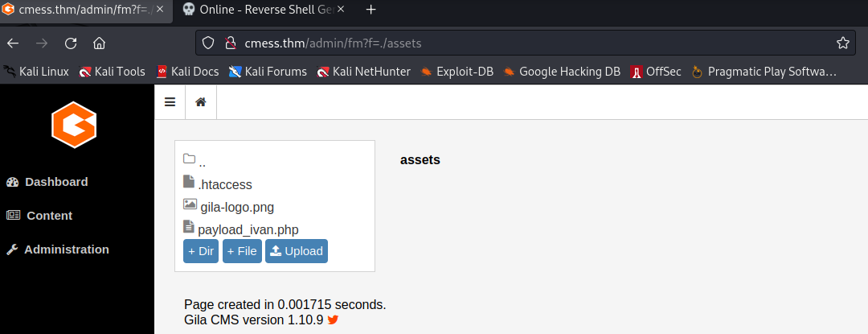Reload the page with the refresh icon
This screenshot has height=334, width=868.
coord(70,43)
